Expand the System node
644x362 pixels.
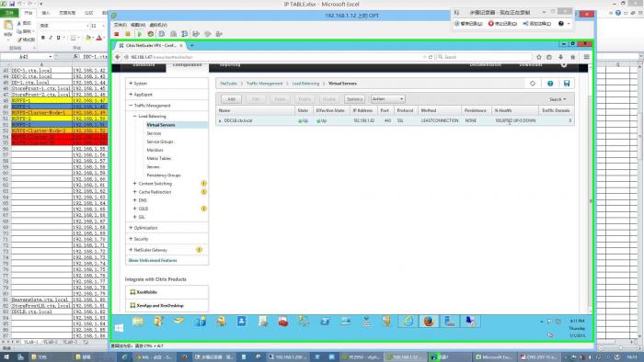(x=131, y=84)
